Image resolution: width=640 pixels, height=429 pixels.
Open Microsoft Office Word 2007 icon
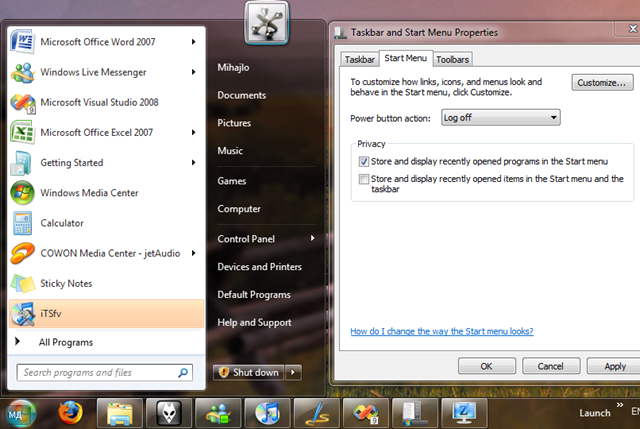pyautogui.click(x=22, y=42)
